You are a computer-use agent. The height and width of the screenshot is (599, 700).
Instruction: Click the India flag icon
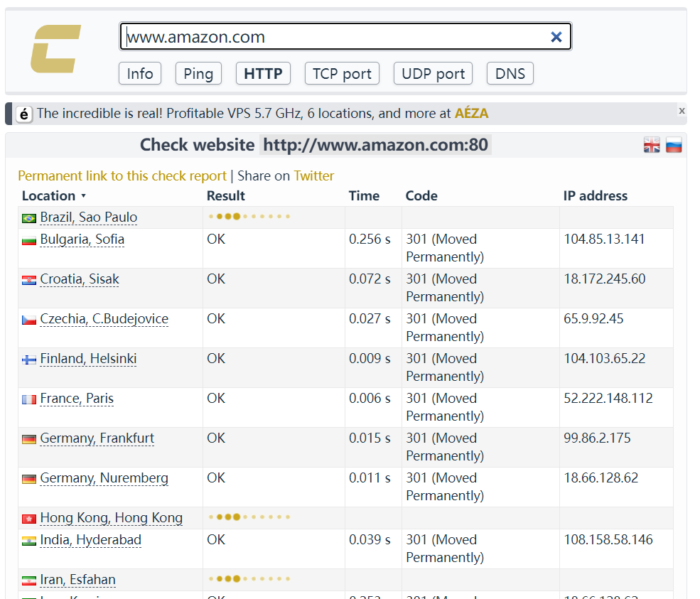point(29,541)
